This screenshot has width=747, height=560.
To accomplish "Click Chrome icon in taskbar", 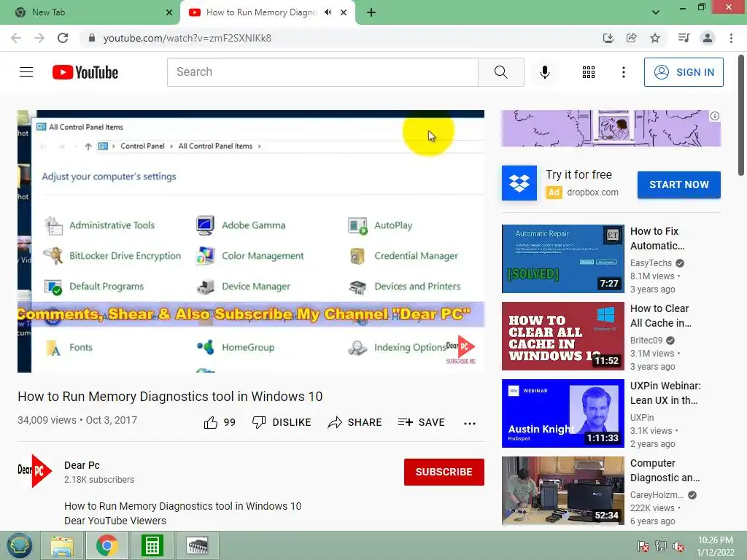I will click(x=107, y=545).
